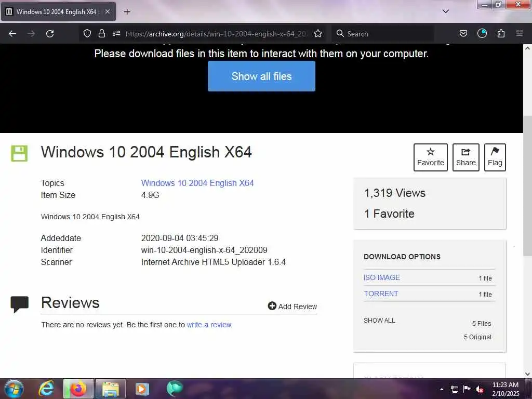
Task: Click the 1 Favorite count text
Action: pyautogui.click(x=389, y=214)
